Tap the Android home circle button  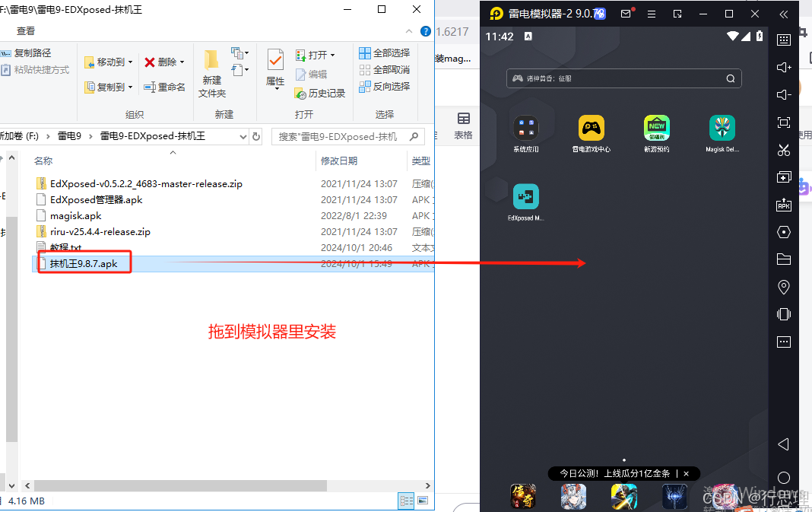coord(784,478)
